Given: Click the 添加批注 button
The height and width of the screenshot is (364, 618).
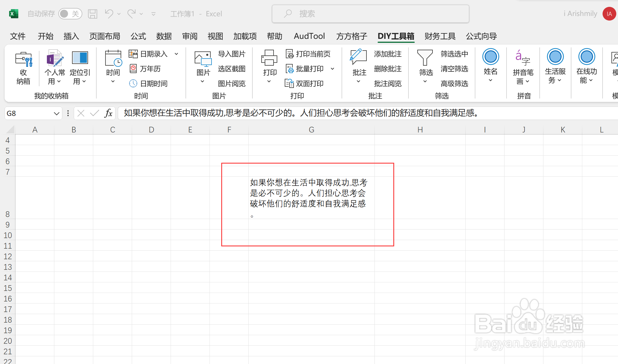Looking at the screenshot, I should [388, 54].
